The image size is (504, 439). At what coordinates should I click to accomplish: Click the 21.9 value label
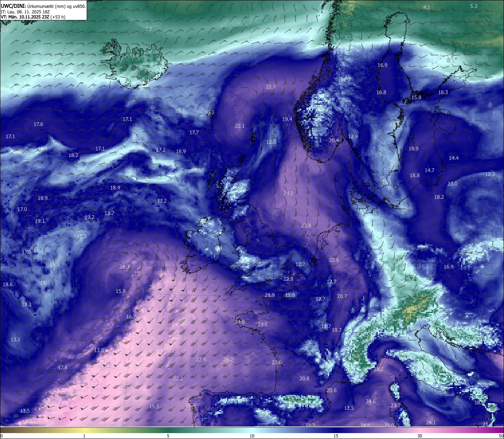(270, 295)
